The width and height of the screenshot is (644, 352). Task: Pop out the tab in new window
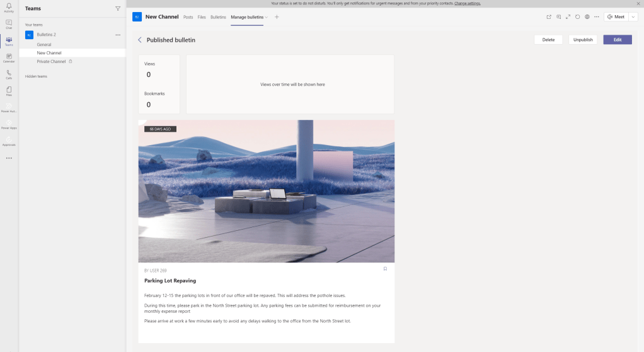[549, 17]
